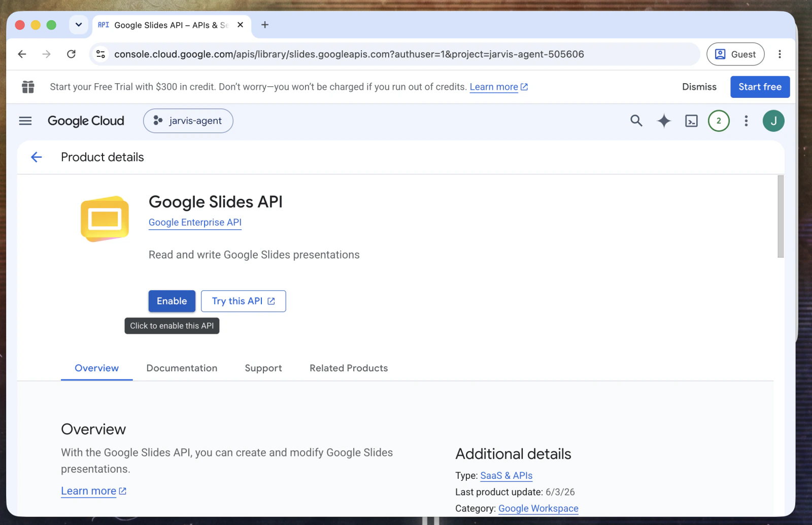Viewport: 812px width, 525px height.
Task: Open the console search magnifier
Action: (636, 121)
